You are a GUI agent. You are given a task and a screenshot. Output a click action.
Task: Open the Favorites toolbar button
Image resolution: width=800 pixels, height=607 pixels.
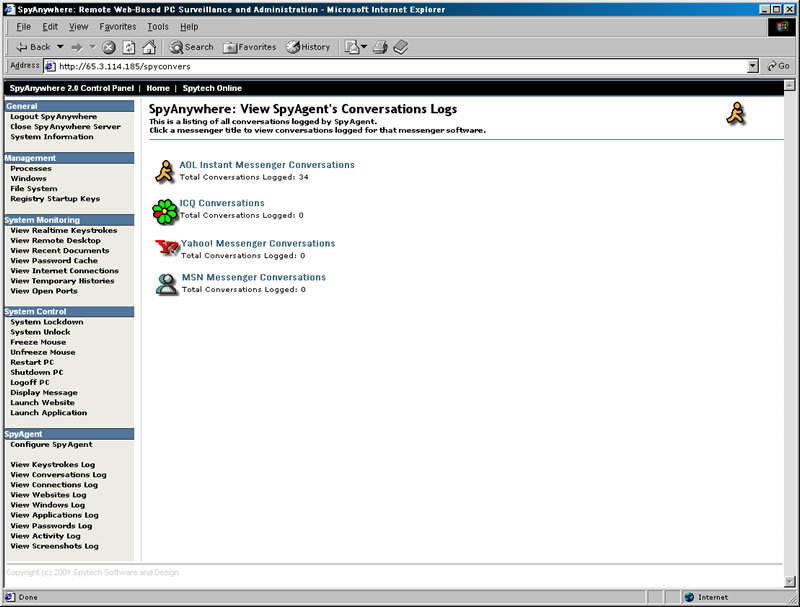[x=249, y=47]
